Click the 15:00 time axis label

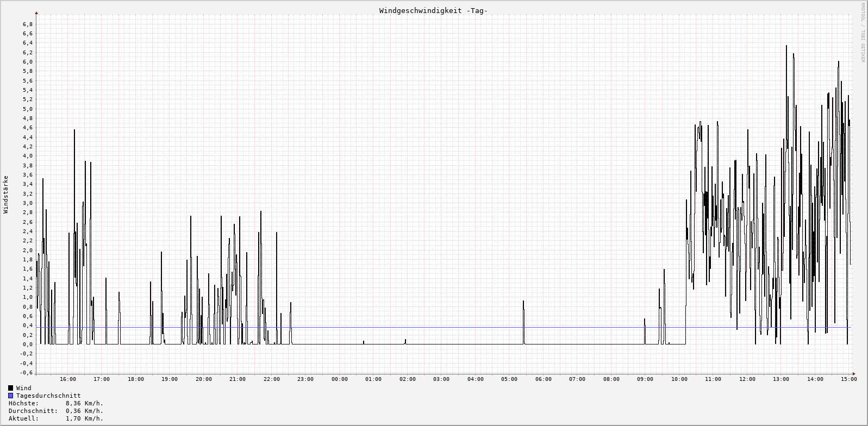[x=848, y=379]
